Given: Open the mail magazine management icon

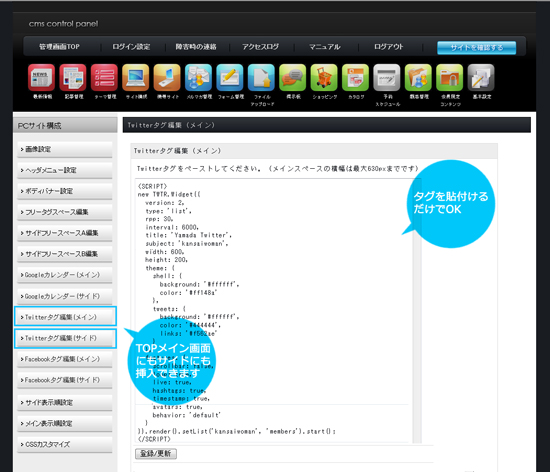Looking at the screenshot, I should coord(199,77).
